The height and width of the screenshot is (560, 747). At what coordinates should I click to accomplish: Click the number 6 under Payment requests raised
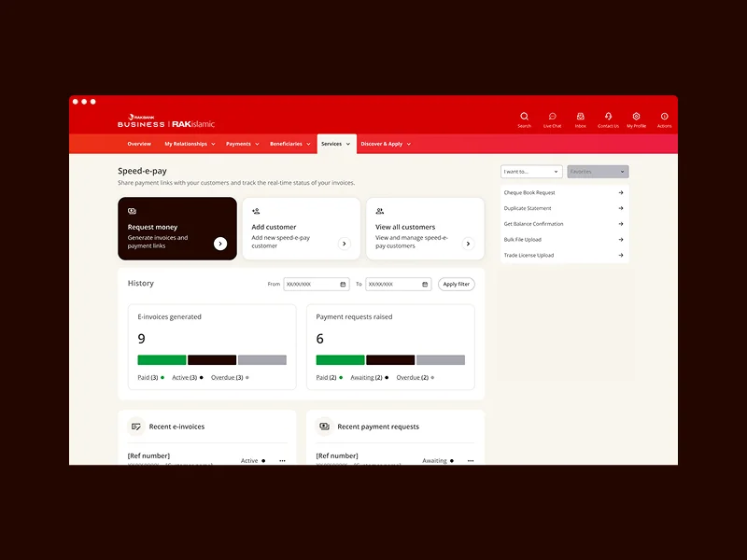[x=319, y=339]
